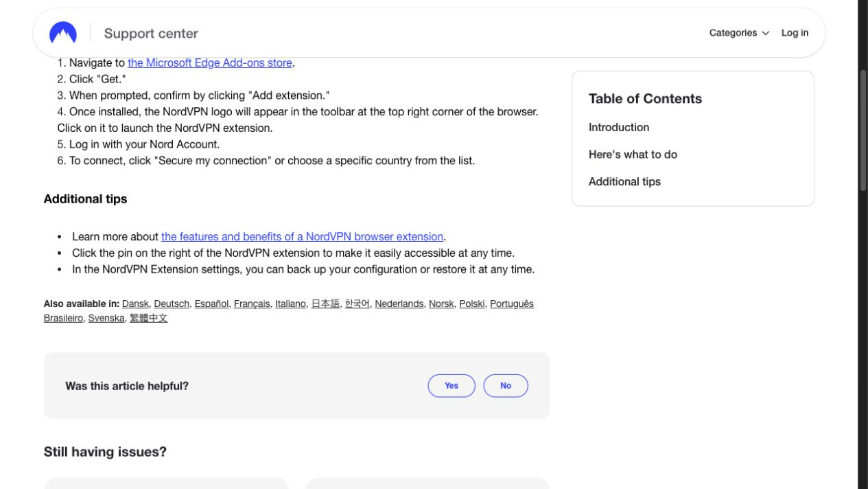Answer Yes to article helpful
This screenshot has height=489, width=868.
tap(451, 386)
